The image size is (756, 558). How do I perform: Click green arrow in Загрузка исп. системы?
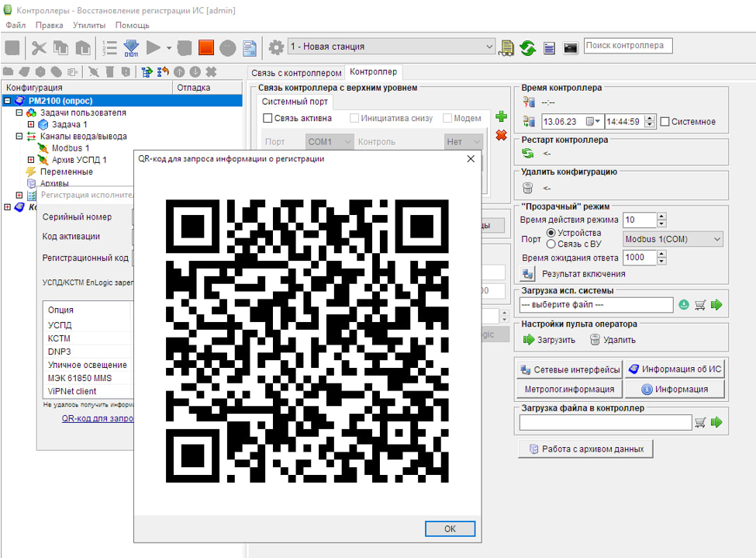click(x=716, y=304)
